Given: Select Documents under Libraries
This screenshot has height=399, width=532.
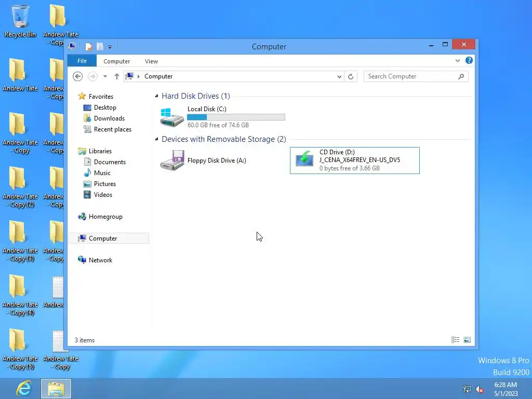Looking at the screenshot, I should pos(110,162).
